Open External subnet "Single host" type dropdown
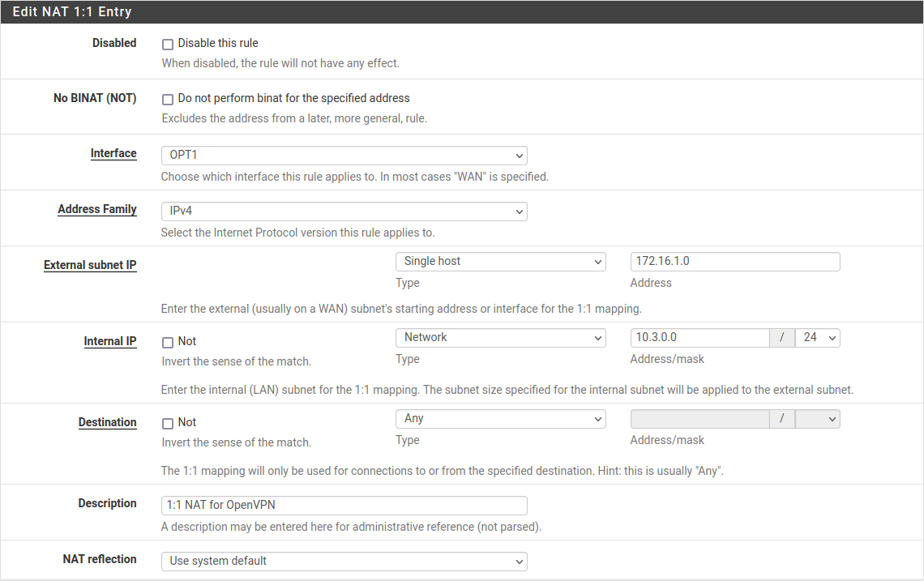The width and height of the screenshot is (924, 581). pos(500,262)
